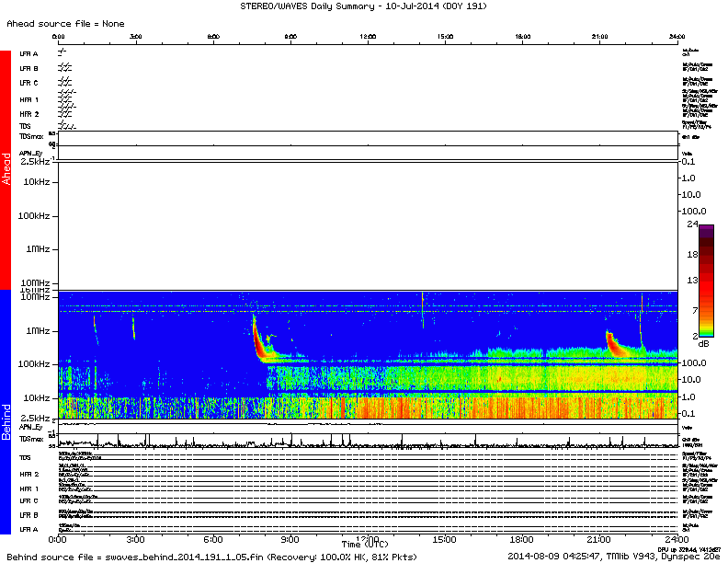Click the 12:00 label on top time axis
The image size is (728, 563).
(x=368, y=37)
